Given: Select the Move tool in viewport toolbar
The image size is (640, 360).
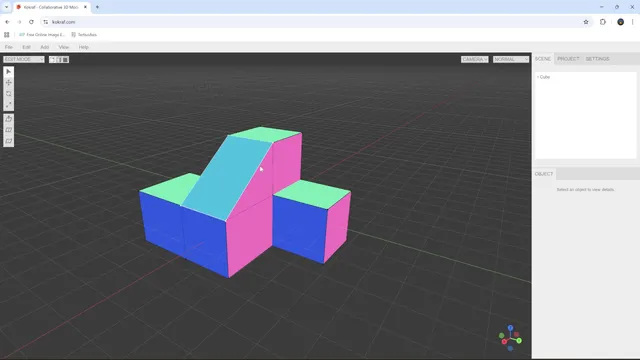Looking at the screenshot, I should [9, 83].
